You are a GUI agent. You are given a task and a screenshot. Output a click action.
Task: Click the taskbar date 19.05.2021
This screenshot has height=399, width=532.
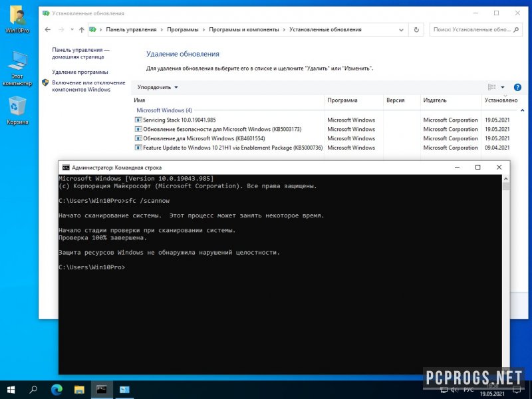click(492, 394)
